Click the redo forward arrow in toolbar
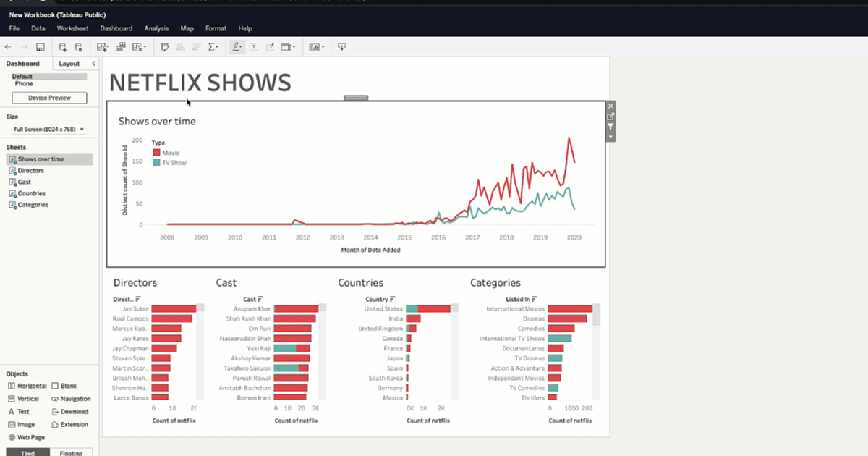Image resolution: width=868 pixels, height=456 pixels. coord(24,47)
